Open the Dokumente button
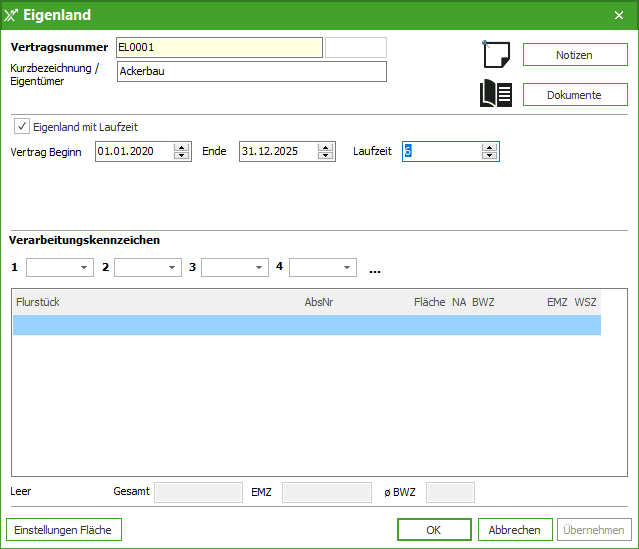This screenshot has height=549, width=639. point(574,95)
